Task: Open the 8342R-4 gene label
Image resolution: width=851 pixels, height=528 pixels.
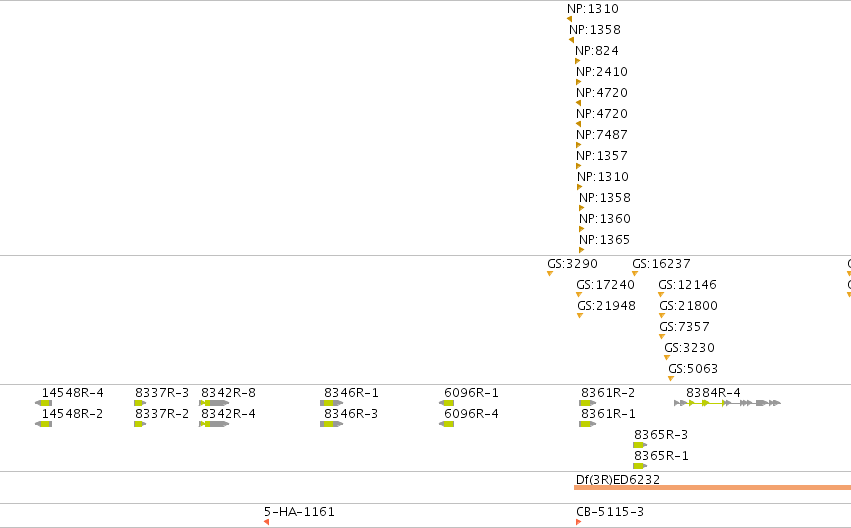Action: (x=228, y=414)
